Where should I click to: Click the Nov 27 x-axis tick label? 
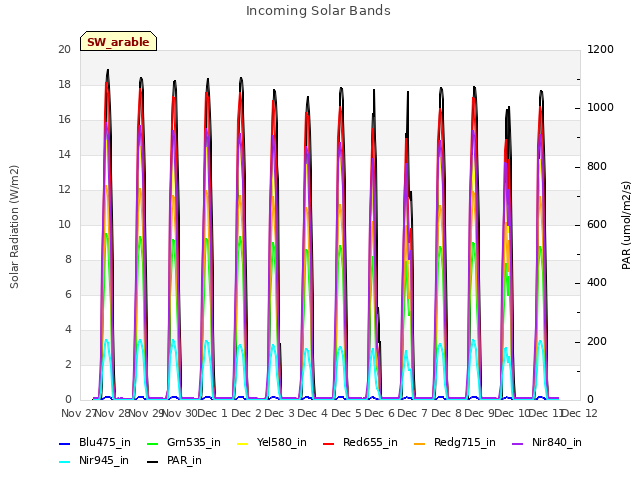pos(78,413)
